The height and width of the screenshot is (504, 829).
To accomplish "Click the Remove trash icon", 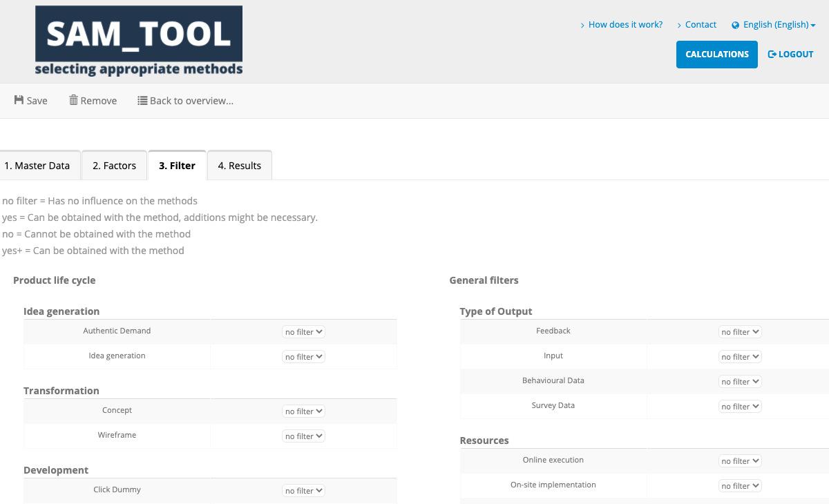I will [x=73, y=100].
